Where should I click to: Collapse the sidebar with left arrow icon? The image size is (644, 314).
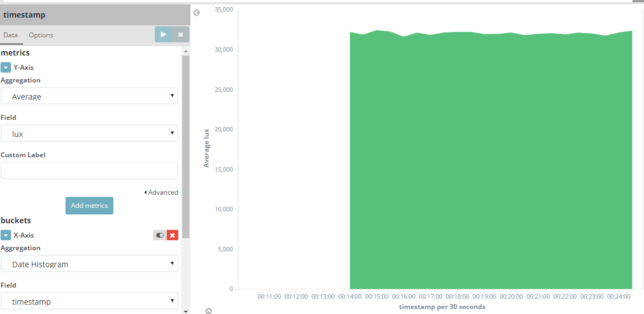click(x=197, y=13)
